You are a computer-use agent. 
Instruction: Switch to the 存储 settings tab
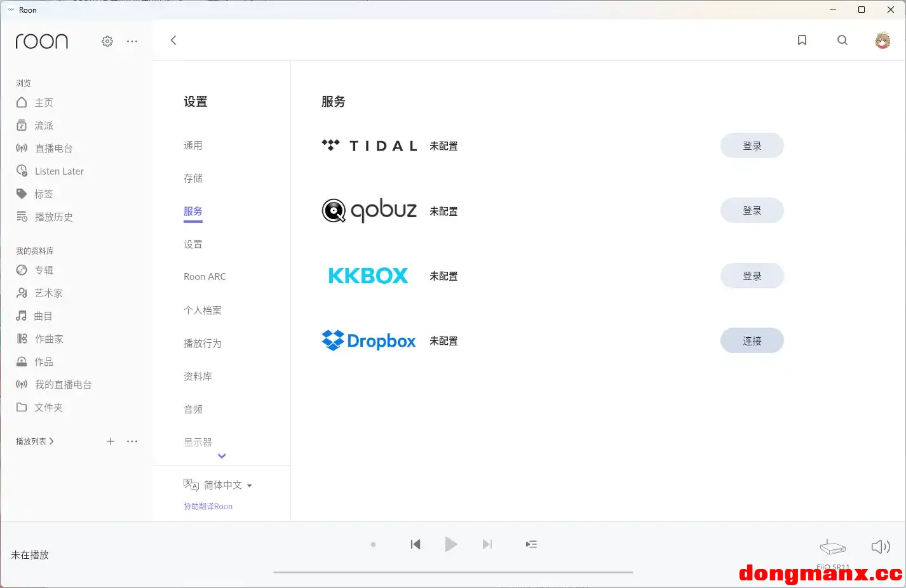(193, 178)
